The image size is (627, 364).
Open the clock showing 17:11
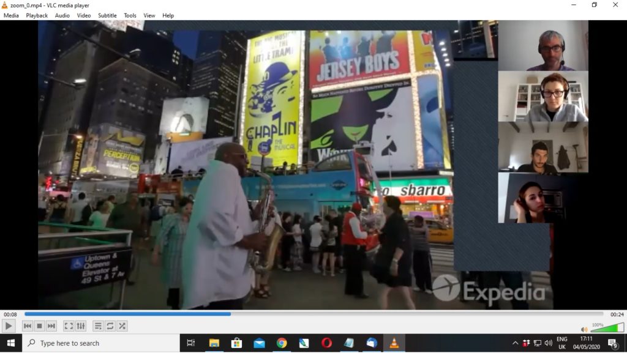point(586,343)
